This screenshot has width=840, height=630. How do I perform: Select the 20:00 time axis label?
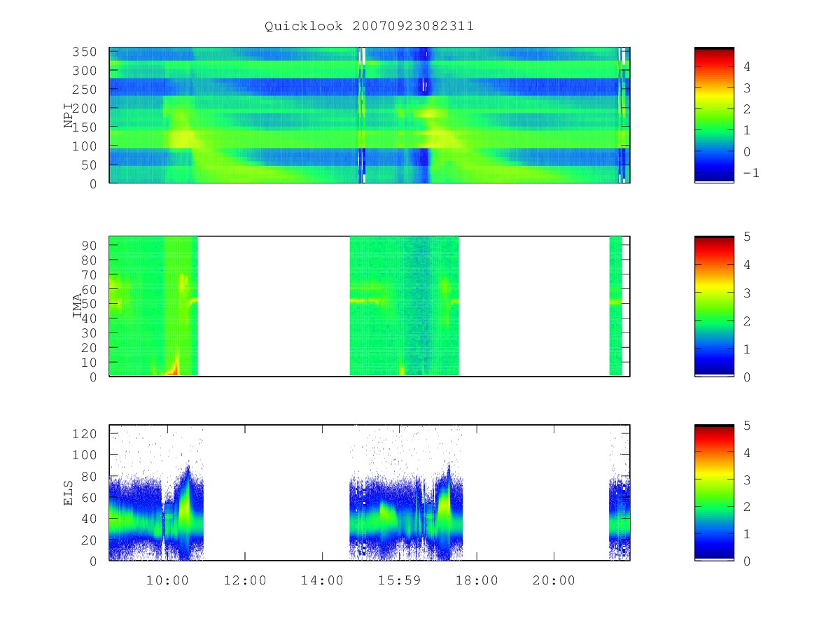pyautogui.click(x=554, y=580)
